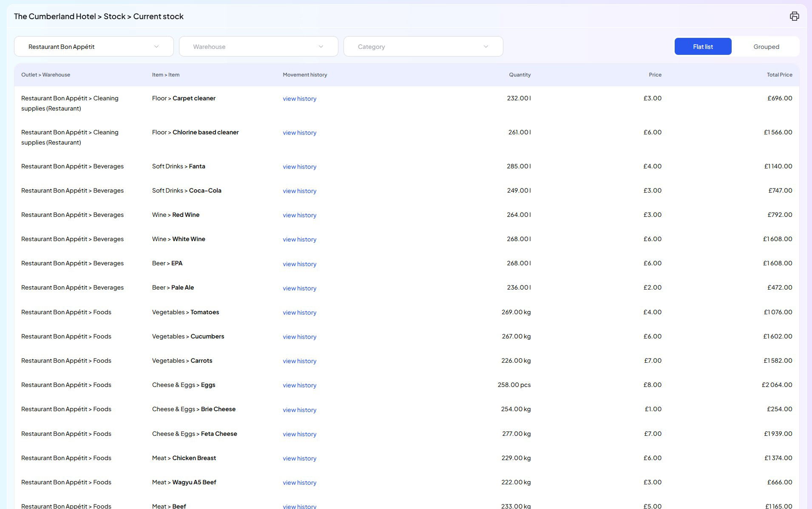This screenshot has height=509, width=812.
Task: View history for EPA beer
Action: 299,264
